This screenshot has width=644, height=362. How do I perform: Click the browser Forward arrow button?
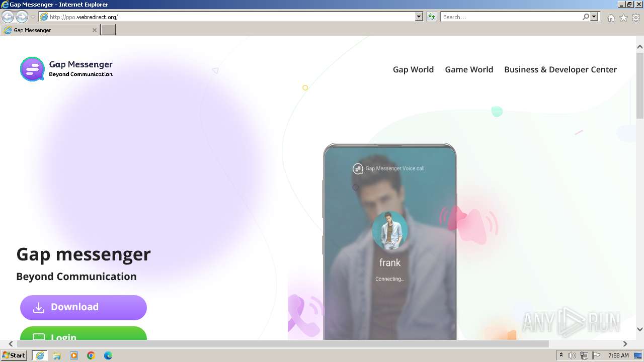(22, 17)
